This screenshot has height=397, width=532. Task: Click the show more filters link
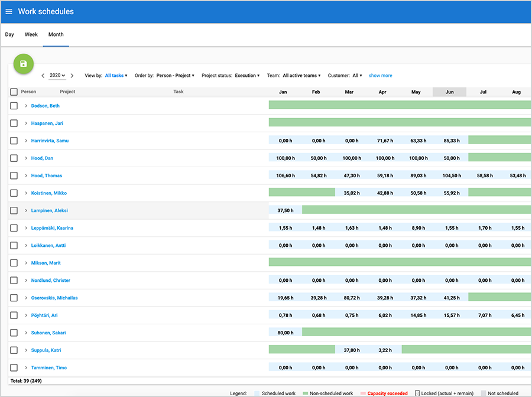pos(380,76)
